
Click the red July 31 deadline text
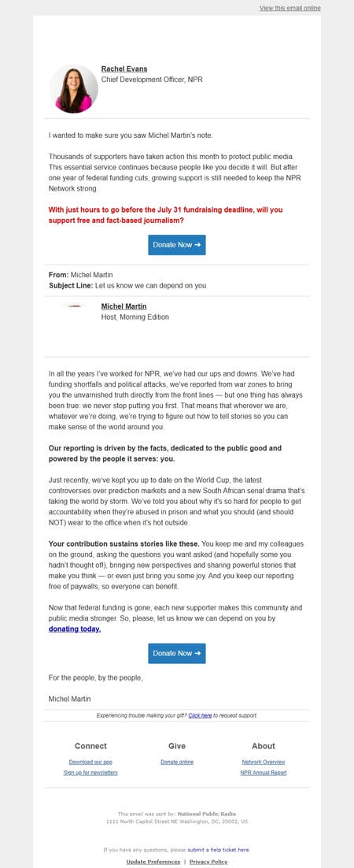pos(166,215)
